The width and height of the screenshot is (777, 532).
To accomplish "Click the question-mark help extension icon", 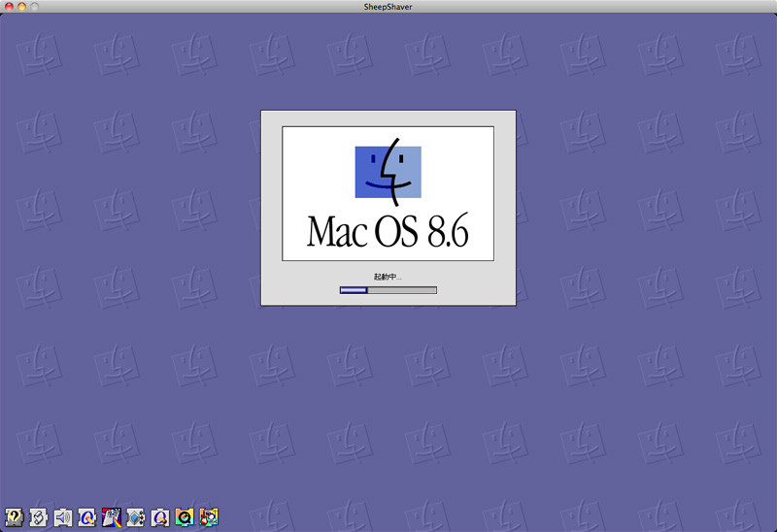I will click(x=14, y=517).
